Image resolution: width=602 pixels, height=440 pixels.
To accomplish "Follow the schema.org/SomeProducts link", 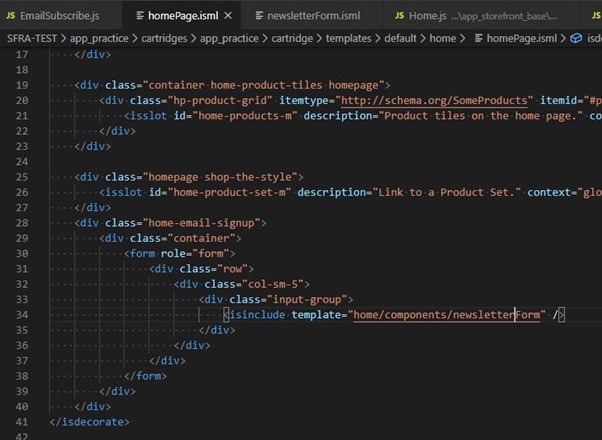I will pos(434,101).
